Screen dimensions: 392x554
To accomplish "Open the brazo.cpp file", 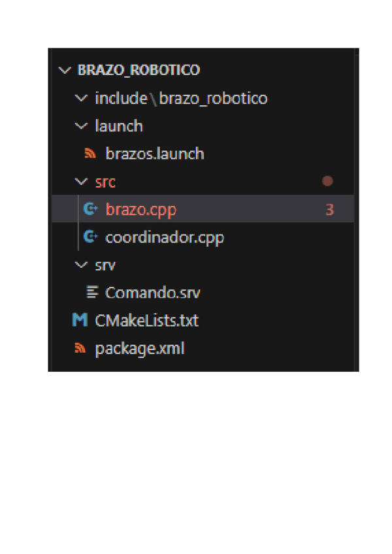I will click(140, 210).
